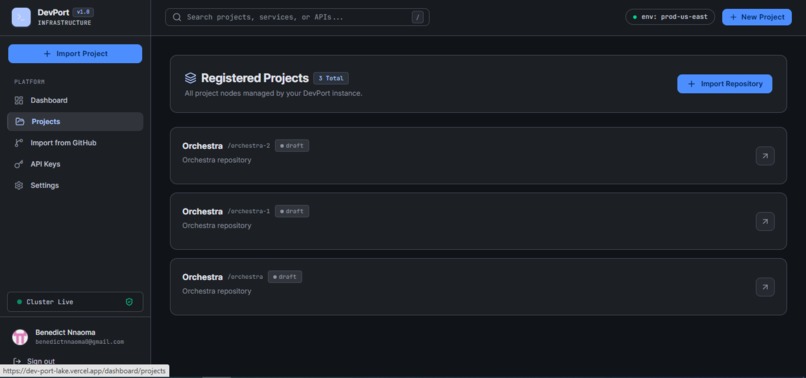Click the Registered Projects heading
Viewport: 806px width, 378px height.
point(255,78)
